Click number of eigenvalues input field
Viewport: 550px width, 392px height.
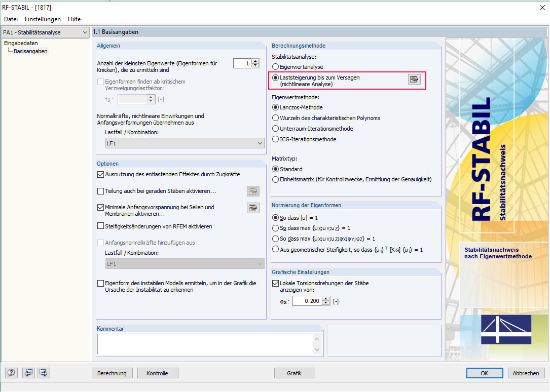coord(243,63)
